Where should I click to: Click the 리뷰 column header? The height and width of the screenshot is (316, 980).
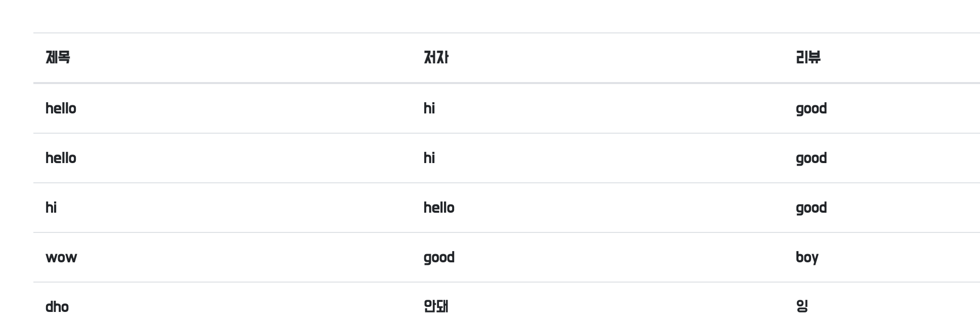[808, 57]
